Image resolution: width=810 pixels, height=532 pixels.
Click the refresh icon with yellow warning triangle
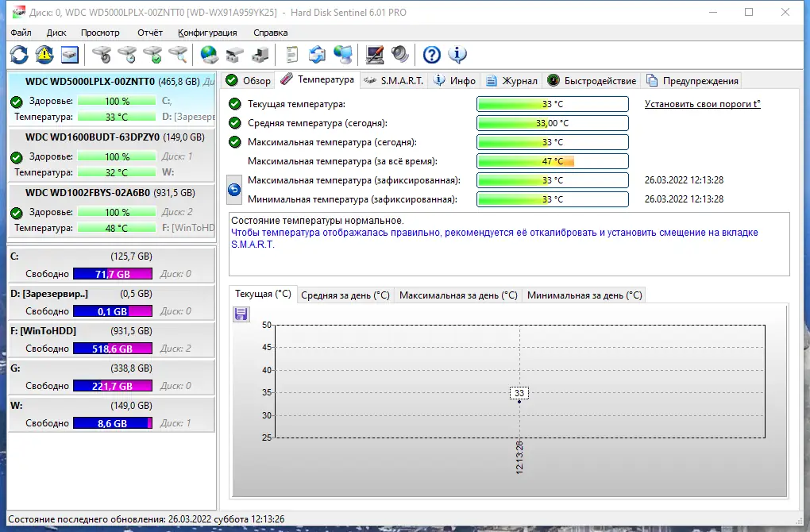pos(44,54)
